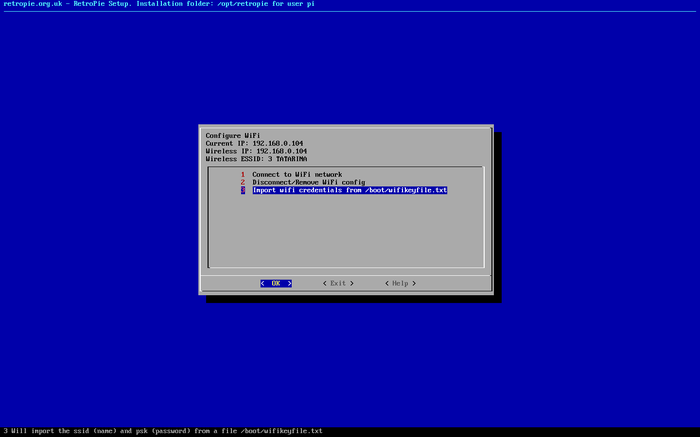Click the Current IP address line
This screenshot has width=700, height=437.
pos(255,143)
